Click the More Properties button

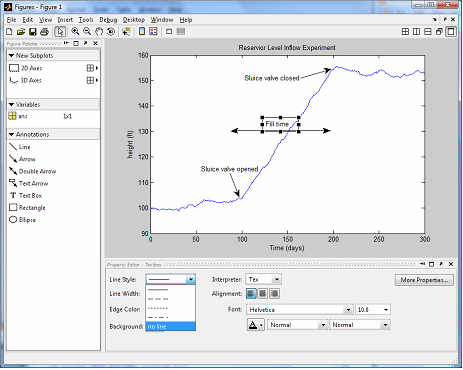click(424, 280)
